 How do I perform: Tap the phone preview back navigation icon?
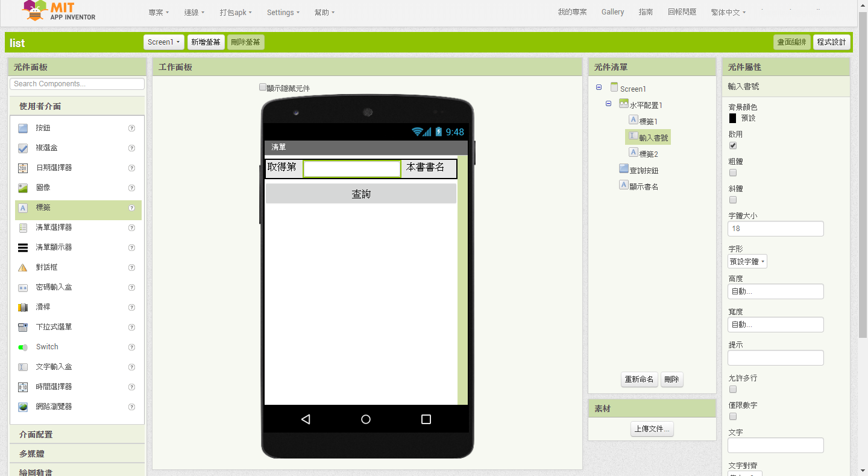click(306, 419)
